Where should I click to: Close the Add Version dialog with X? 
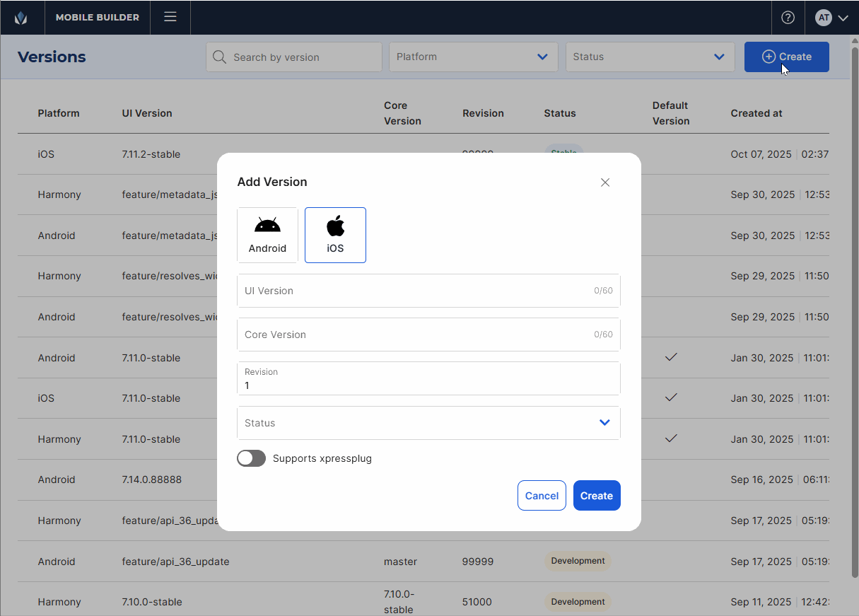coord(605,182)
